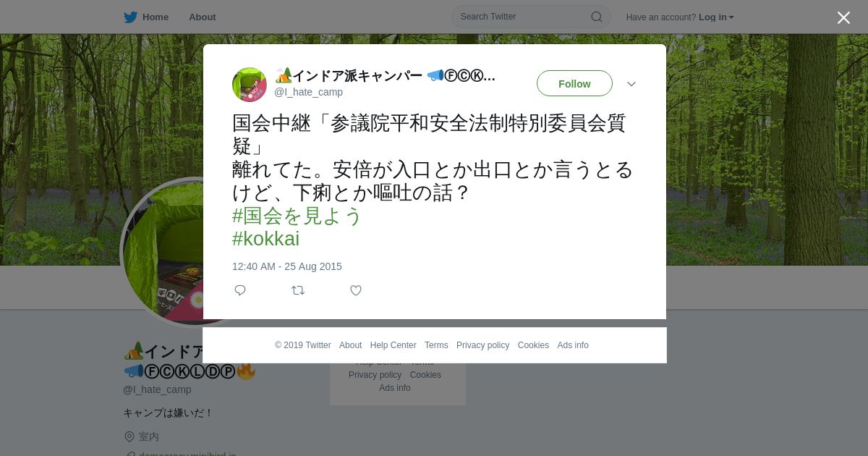Close the tweet overlay with X
Screen dimensions: 868x456
pos(843,17)
